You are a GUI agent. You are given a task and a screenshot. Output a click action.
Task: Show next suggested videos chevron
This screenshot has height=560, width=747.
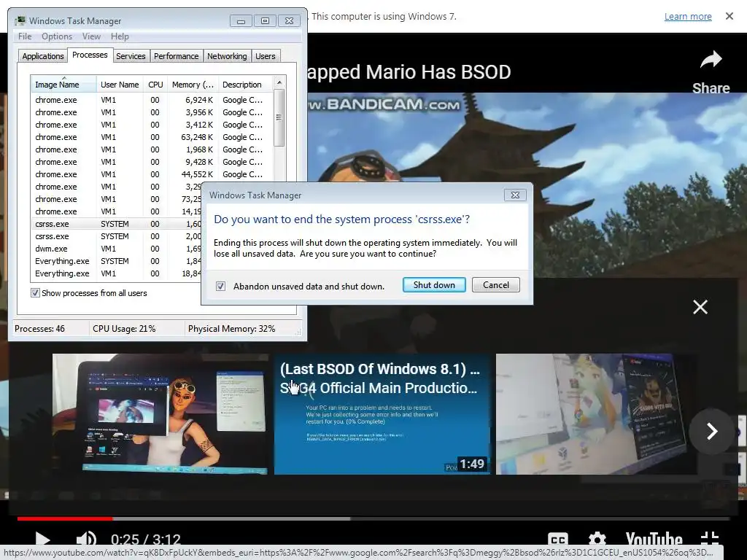pos(712,431)
